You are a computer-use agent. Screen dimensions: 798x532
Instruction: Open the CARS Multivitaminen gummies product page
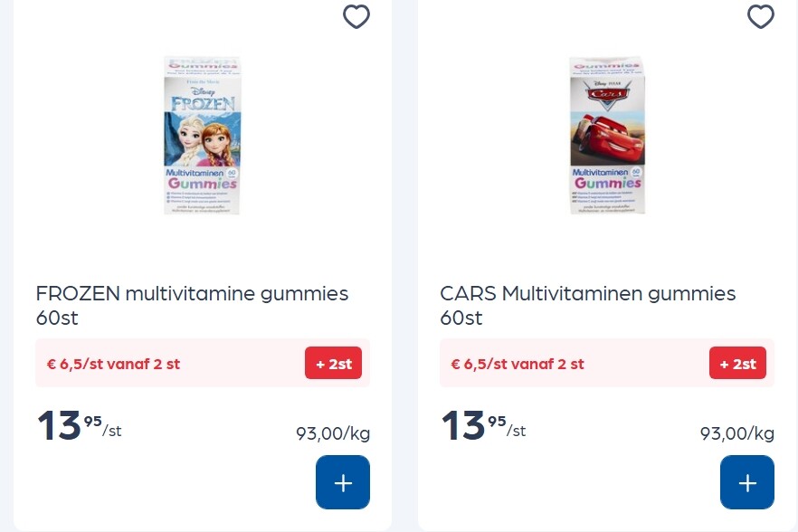coord(588,305)
